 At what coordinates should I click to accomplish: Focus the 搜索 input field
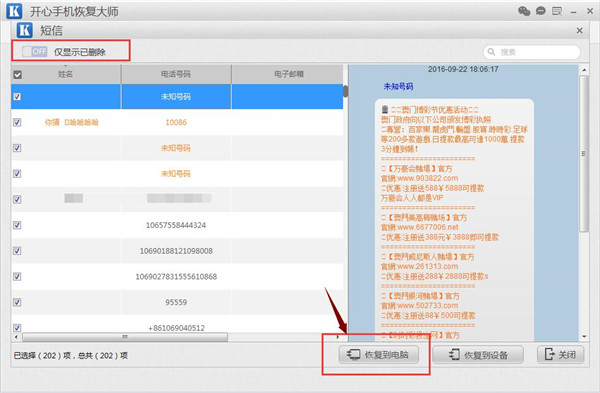coord(532,52)
